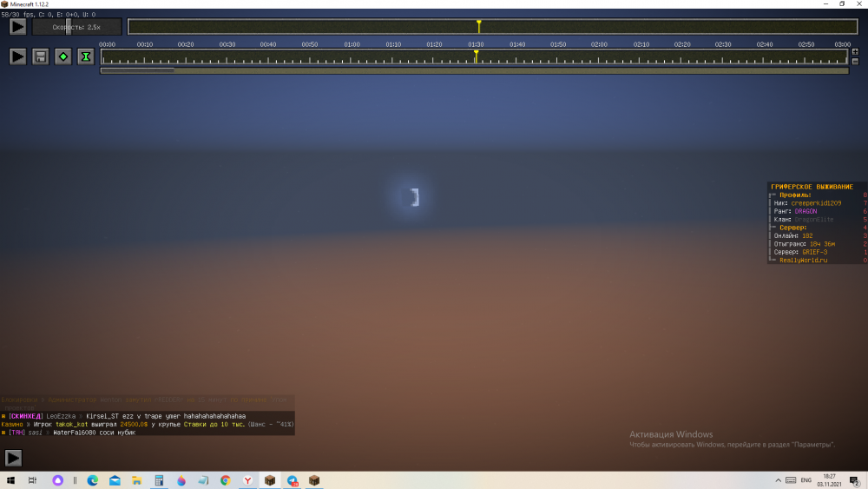The image size is (868, 489).
Task: Click the LeoEzzka chat message
Action: (124, 416)
